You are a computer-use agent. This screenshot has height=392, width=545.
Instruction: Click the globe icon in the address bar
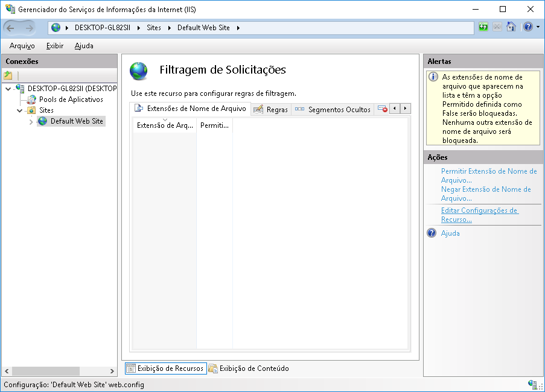point(56,28)
